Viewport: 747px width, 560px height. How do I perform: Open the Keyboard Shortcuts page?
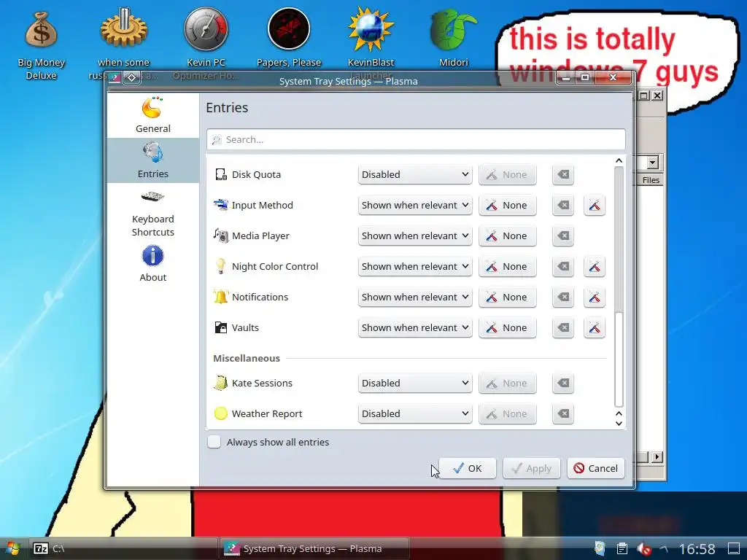tap(153, 214)
